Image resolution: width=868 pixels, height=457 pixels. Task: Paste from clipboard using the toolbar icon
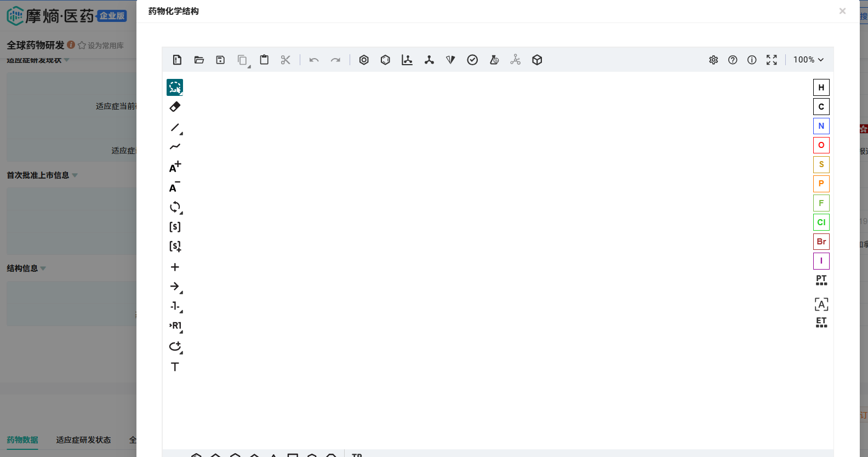(x=264, y=60)
